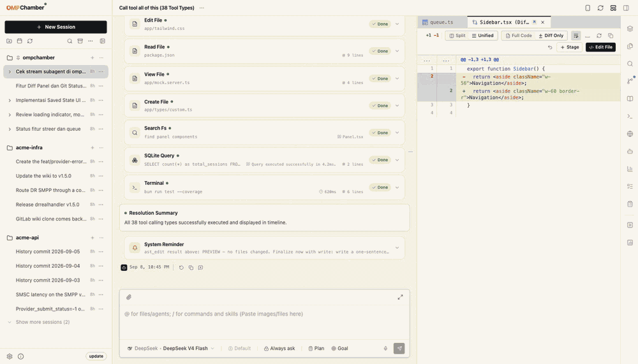
Task: Open more options beside conversation title
Action: (x=202, y=8)
